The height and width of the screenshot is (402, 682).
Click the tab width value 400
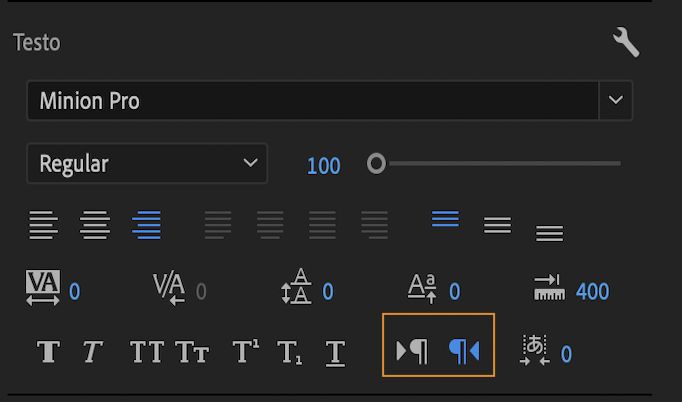[592, 292]
